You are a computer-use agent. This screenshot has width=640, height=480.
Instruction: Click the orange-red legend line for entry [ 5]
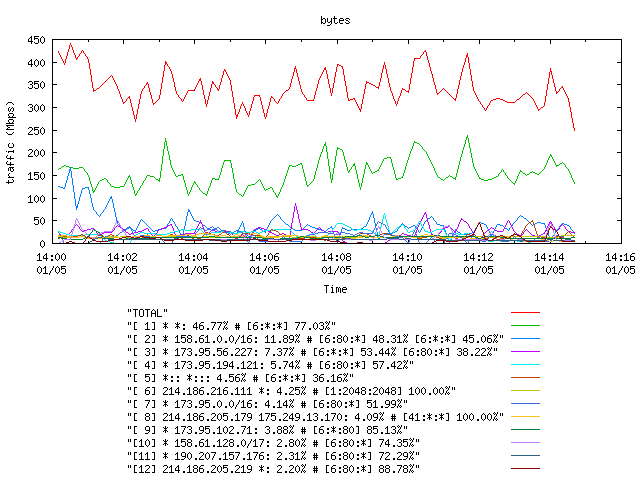(x=525, y=378)
